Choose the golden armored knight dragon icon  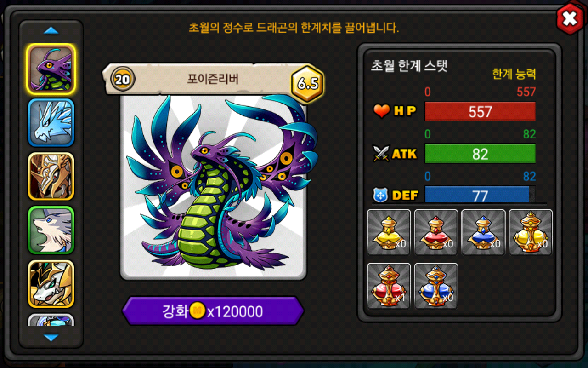tap(51, 176)
